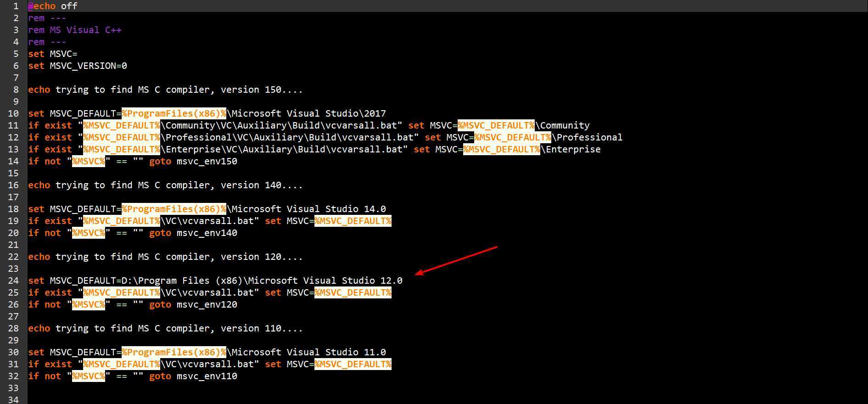Click '\Enterprise' at end of line 13
The height and width of the screenshot is (404, 868).
(571, 149)
